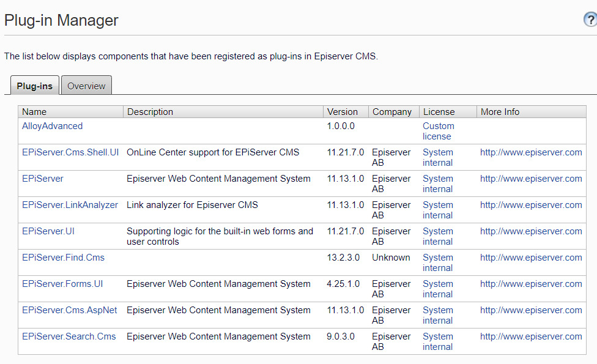The height and width of the screenshot is (364, 597).
Task: Open the EPiServer.Find.Cms plug-in
Action: tap(63, 258)
